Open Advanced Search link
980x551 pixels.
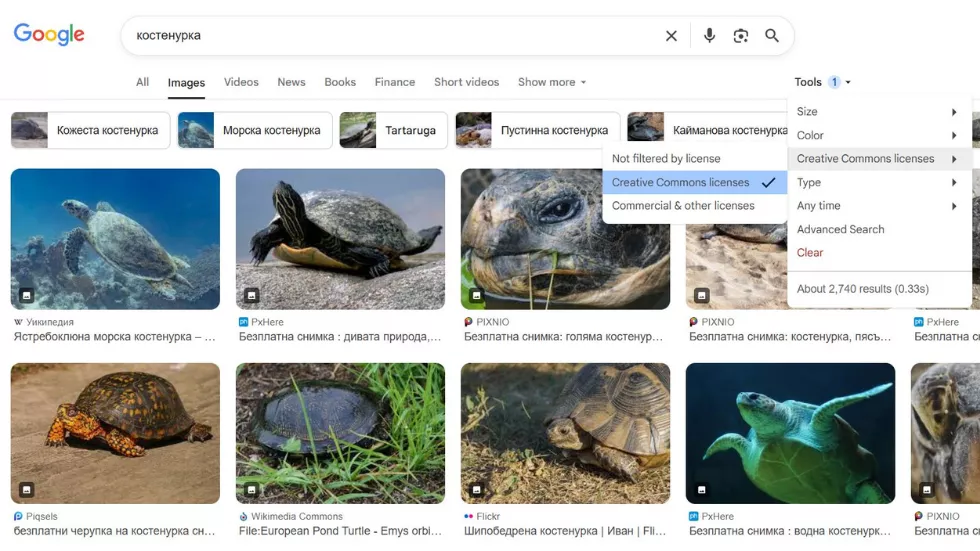point(840,229)
